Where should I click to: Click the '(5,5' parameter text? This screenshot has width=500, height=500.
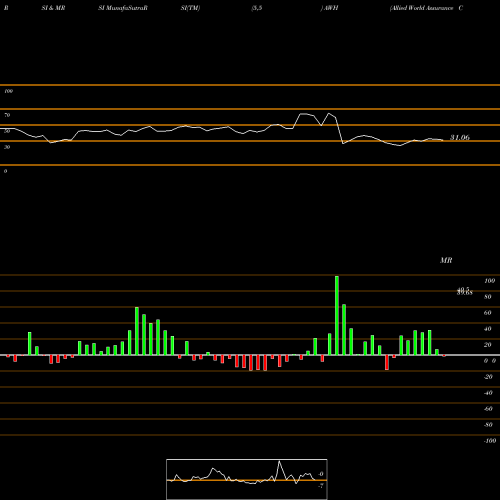click(257, 8)
